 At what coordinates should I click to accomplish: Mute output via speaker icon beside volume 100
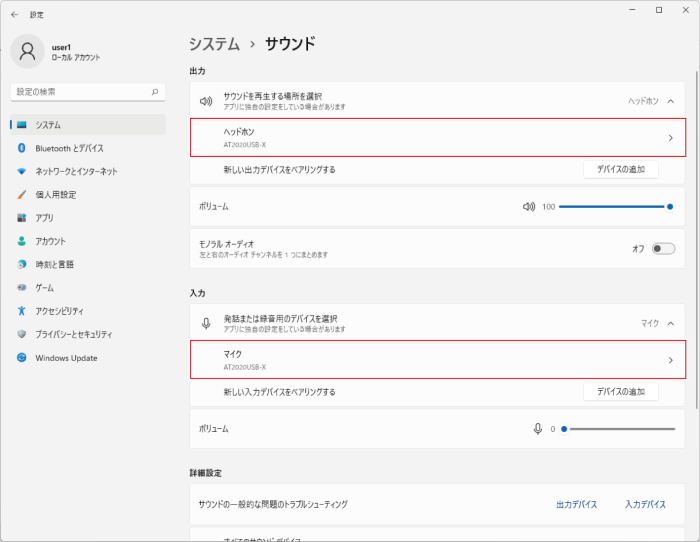coord(529,207)
